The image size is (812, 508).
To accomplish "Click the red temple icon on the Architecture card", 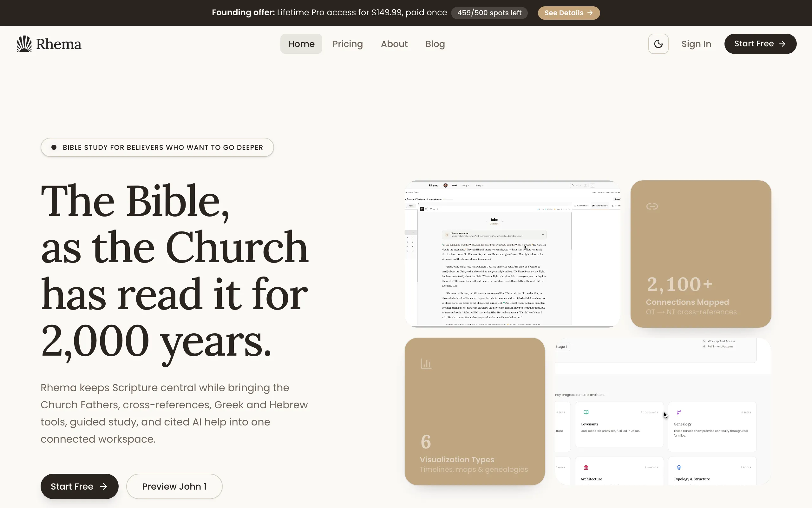I will [x=586, y=467].
